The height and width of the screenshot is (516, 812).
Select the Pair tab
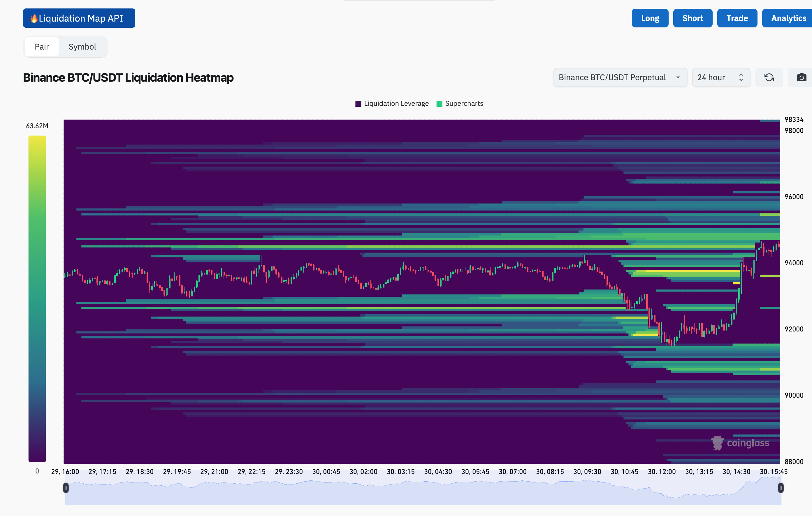point(42,47)
